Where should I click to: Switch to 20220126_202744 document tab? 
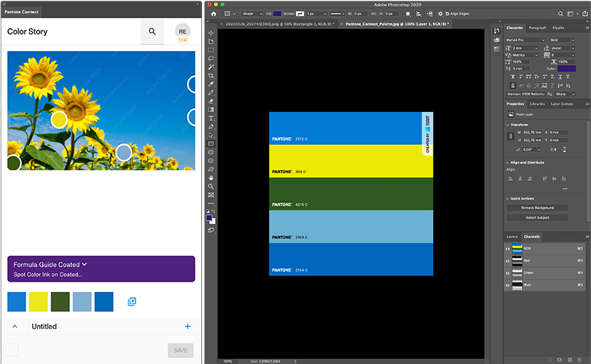click(279, 24)
